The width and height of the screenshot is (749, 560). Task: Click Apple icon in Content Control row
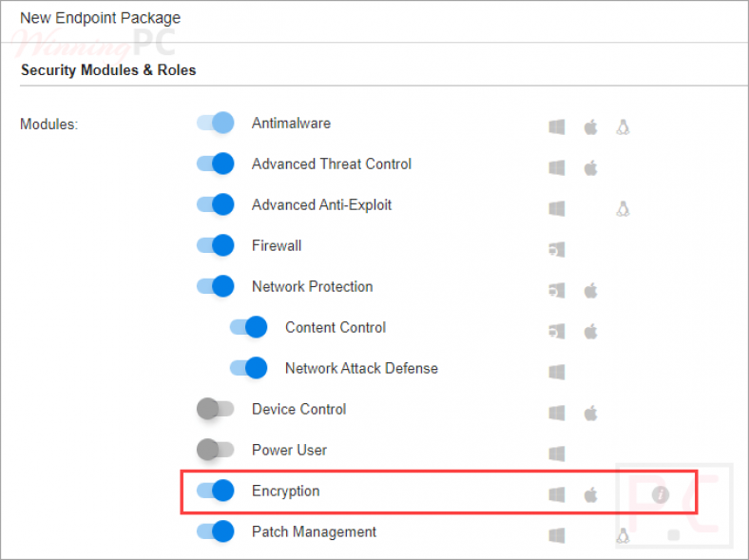tap(591, 331)
